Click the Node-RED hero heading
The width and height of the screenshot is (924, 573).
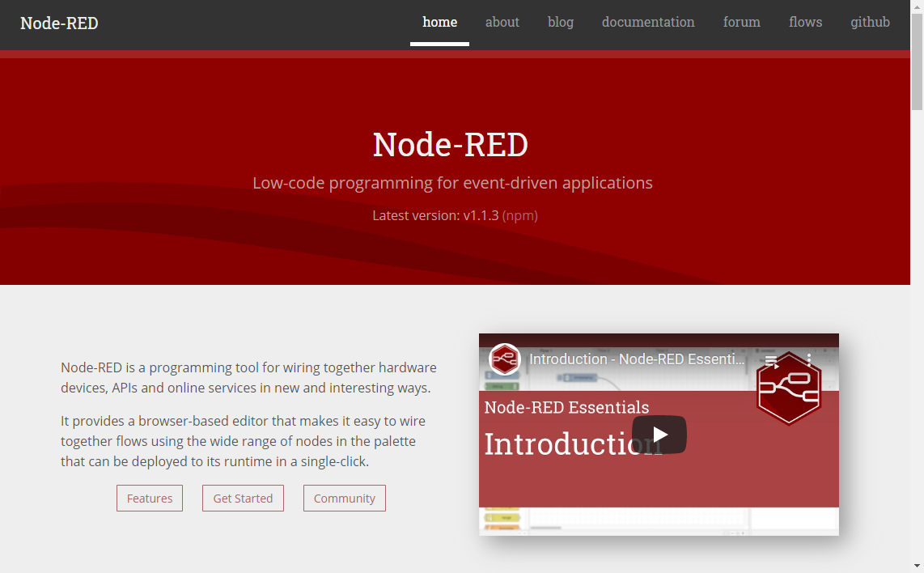[450, 144]
